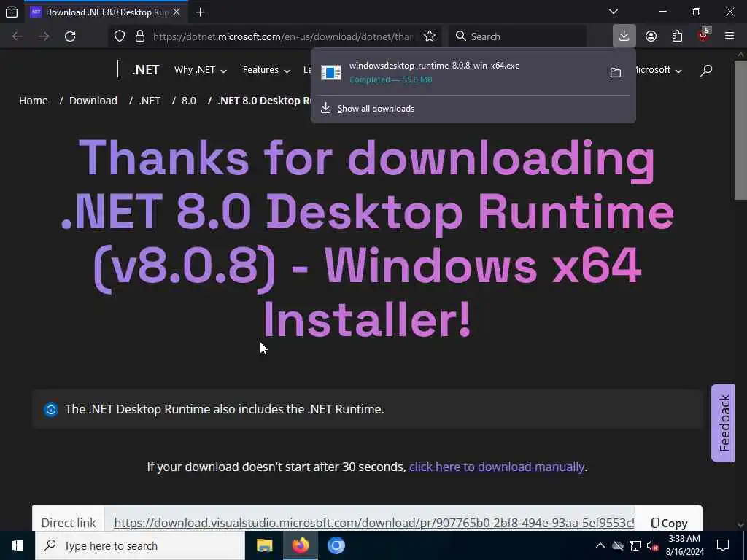Open tracking protection shield icon
Screen dimensions: 747x560
coord(120,36)
